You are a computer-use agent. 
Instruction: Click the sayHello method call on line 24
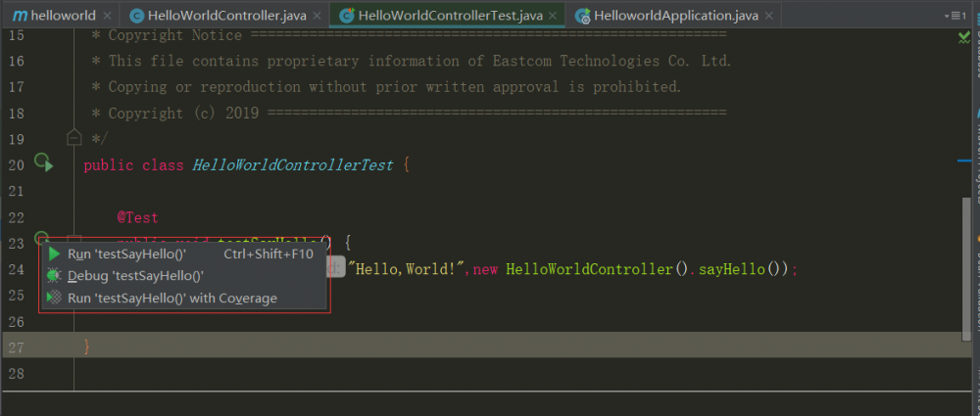pos(731,269)
